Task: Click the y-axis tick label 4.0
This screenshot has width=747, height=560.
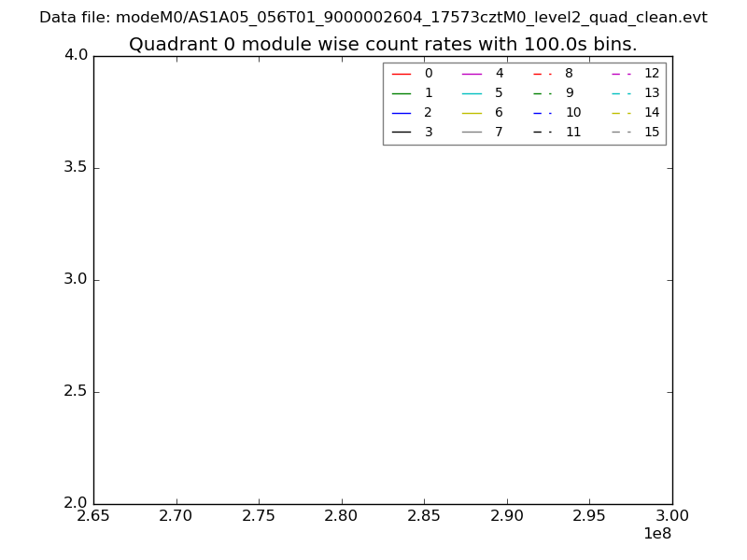Action: [x=76, y=55]
